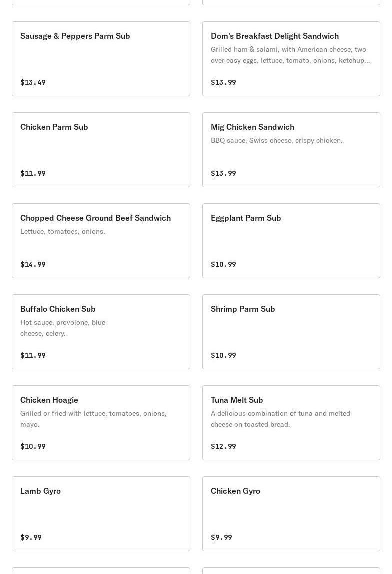
Task: Click the $14.99 price label
Action: [x=33, y=264]
